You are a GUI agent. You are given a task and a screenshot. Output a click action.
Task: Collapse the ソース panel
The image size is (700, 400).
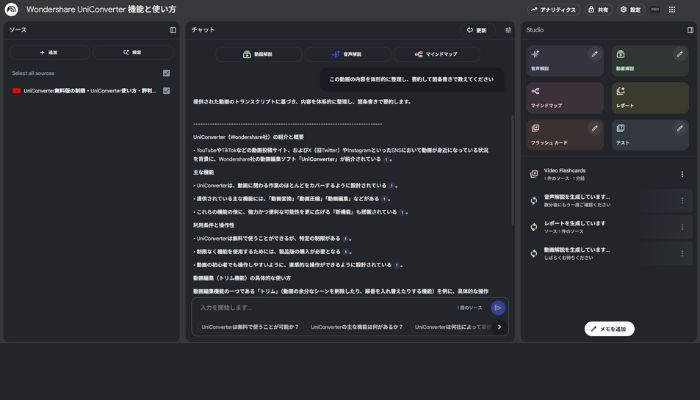(x=173, y=30)
